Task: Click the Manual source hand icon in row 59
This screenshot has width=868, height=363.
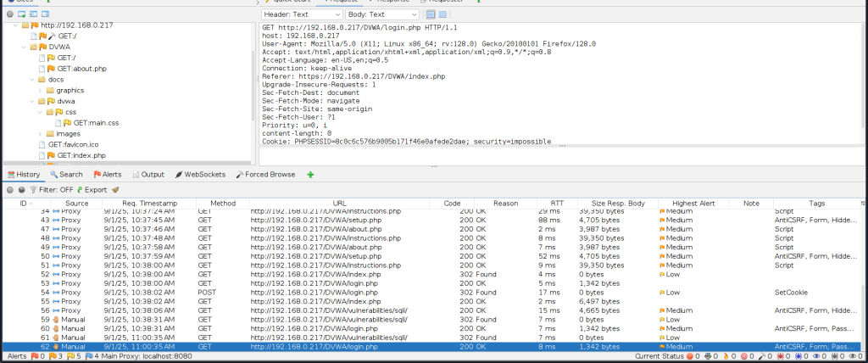Action: click(x=56, y=319)
